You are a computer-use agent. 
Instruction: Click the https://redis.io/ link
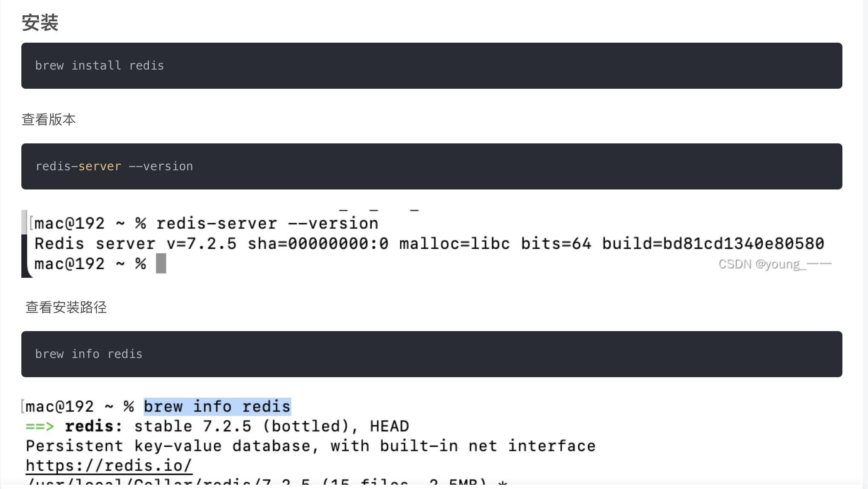109,466
